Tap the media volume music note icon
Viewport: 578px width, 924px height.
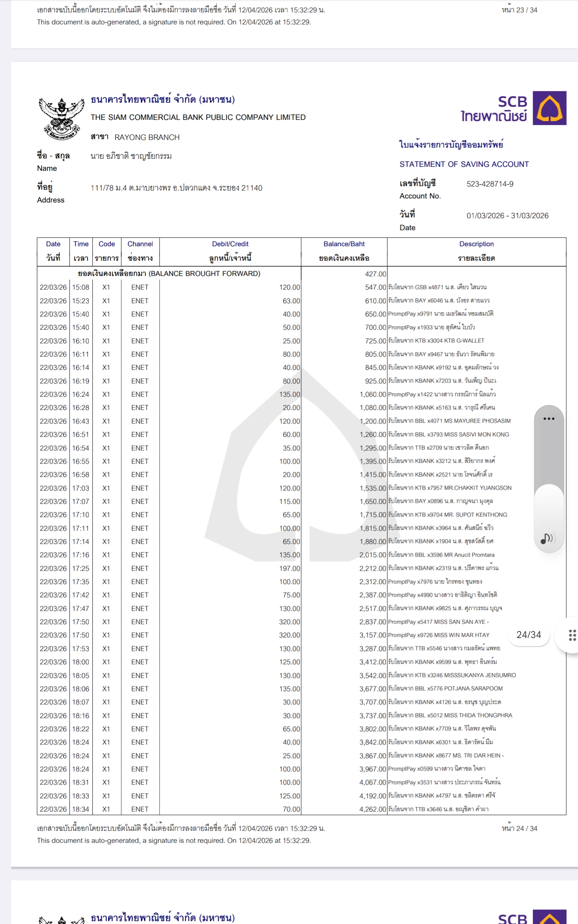[x=547, y=538]
